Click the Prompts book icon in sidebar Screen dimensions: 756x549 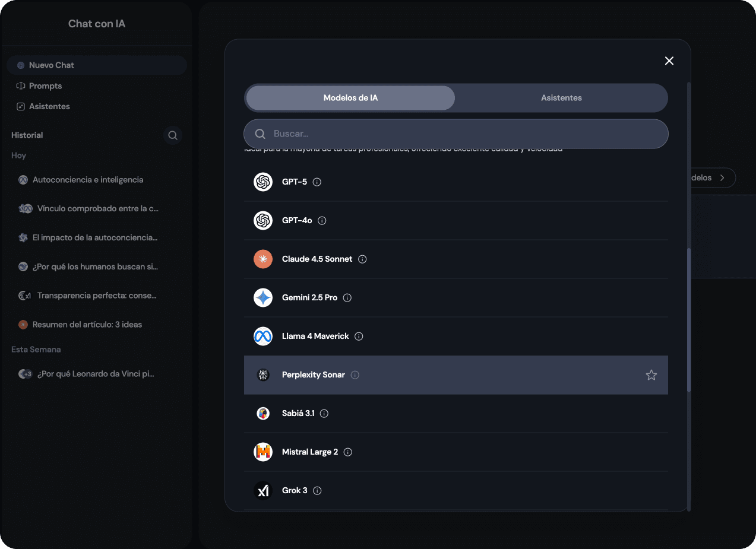(21, 86)
